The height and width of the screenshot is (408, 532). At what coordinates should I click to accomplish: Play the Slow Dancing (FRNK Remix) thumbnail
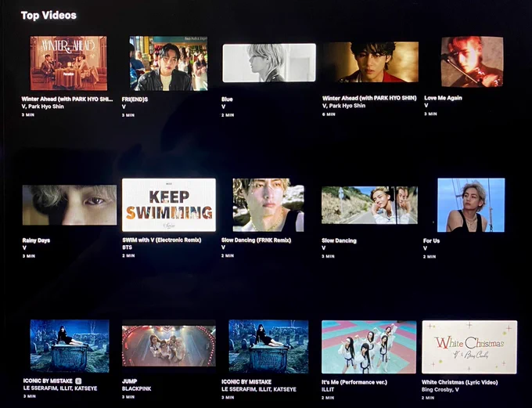pyautogui.click(x=268, y=205)
